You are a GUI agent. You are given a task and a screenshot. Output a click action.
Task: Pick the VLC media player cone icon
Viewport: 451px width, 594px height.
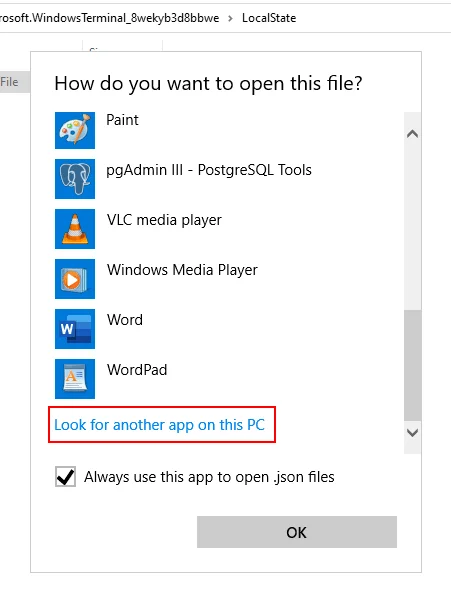click(75, 229)
